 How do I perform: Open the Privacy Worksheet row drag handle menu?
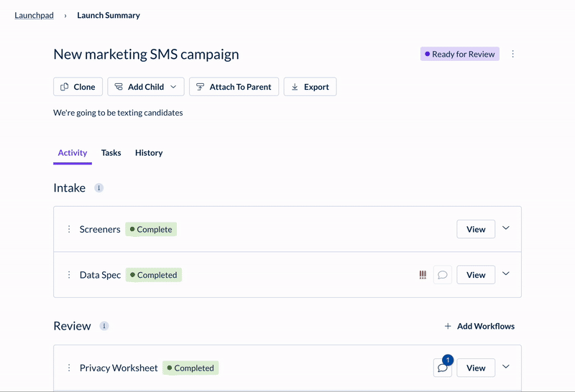(69, 368)
